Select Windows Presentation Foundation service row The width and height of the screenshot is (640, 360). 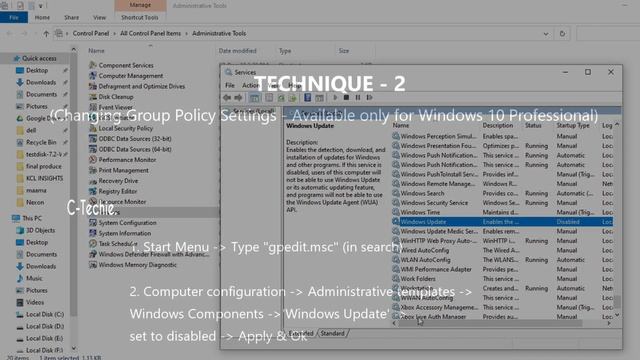click(x=502, y=146)
